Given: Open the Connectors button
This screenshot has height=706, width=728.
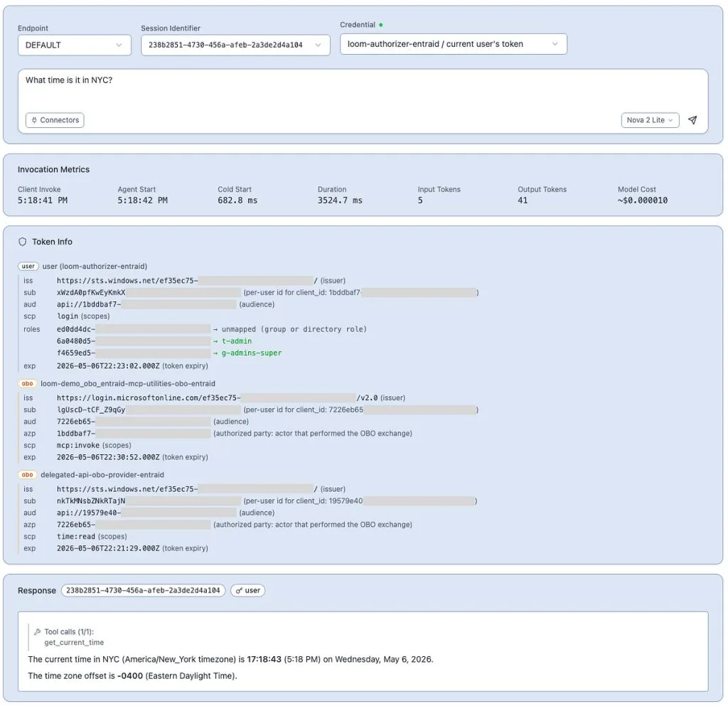Looking at the screenshot, I should [55, 119].
